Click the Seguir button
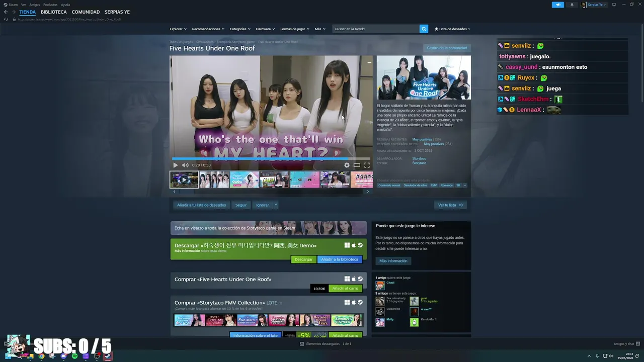Viewport: 644px width, 362px height. 241,205
